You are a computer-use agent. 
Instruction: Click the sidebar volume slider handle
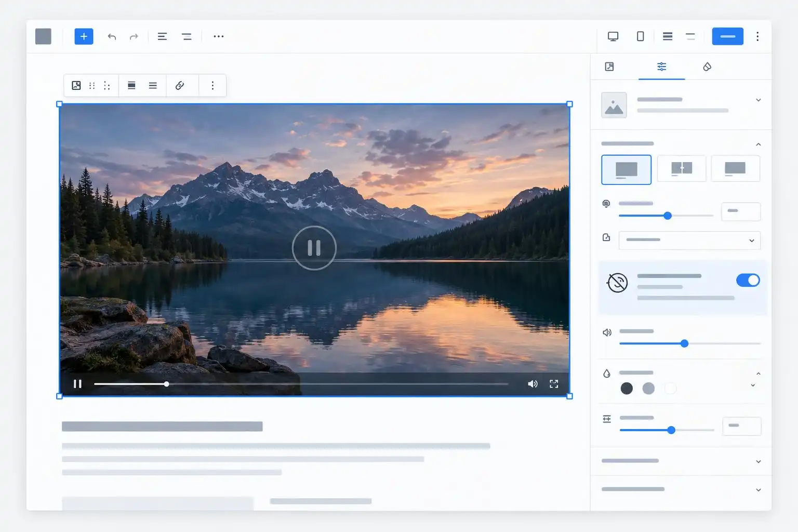click(684, 343)
